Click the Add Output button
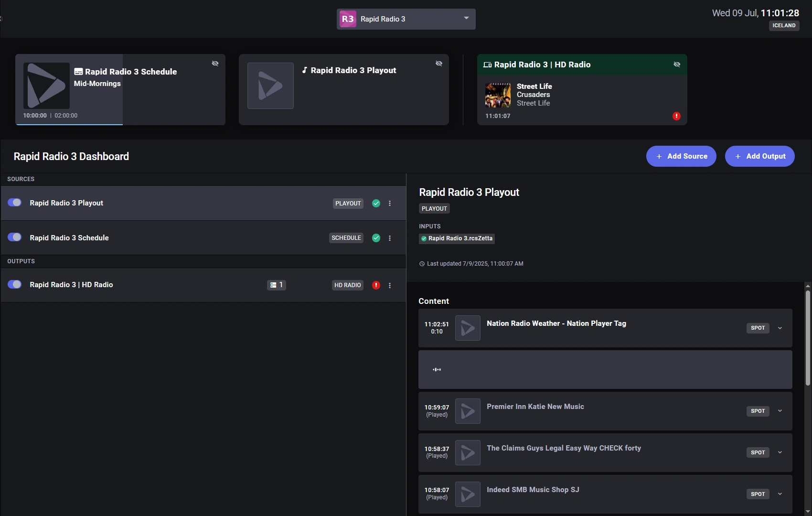The image size is (812, 516). point(760,156)
